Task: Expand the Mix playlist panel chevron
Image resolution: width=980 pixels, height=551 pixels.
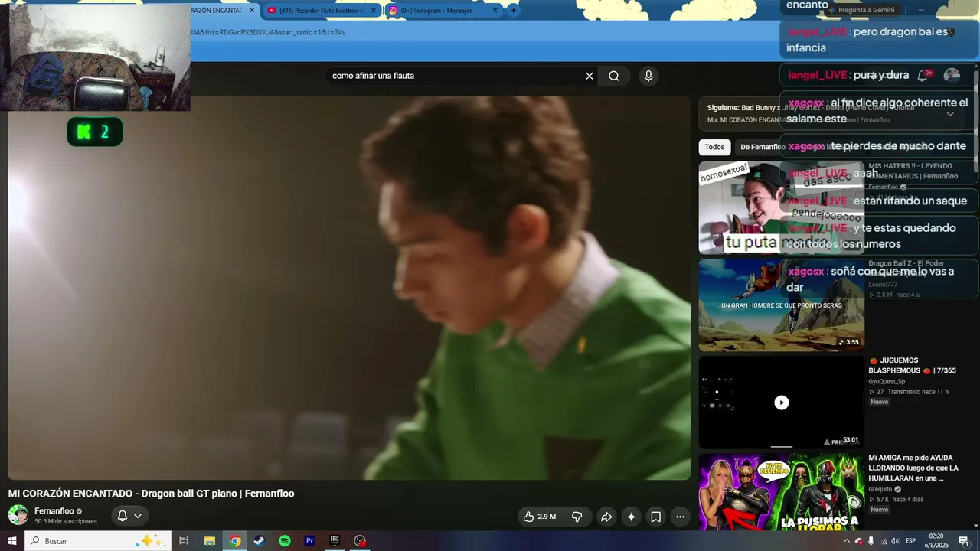Action: [x=950, y=114]
